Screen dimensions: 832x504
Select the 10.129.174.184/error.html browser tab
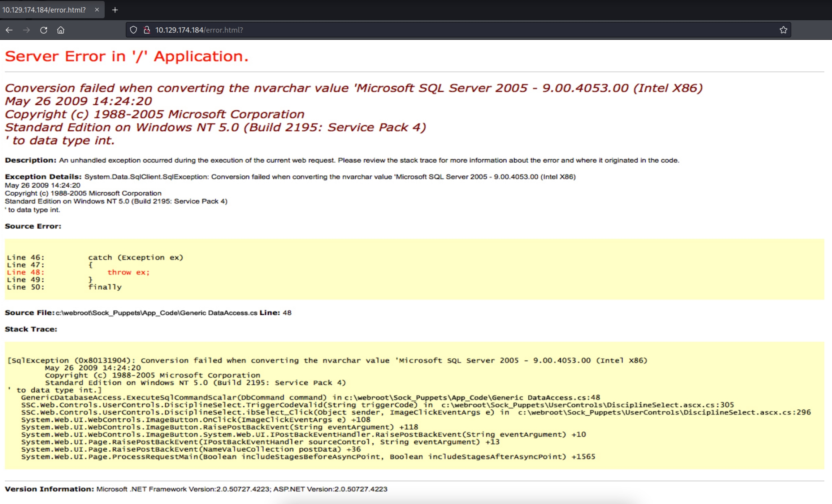[x=44, y=10]
